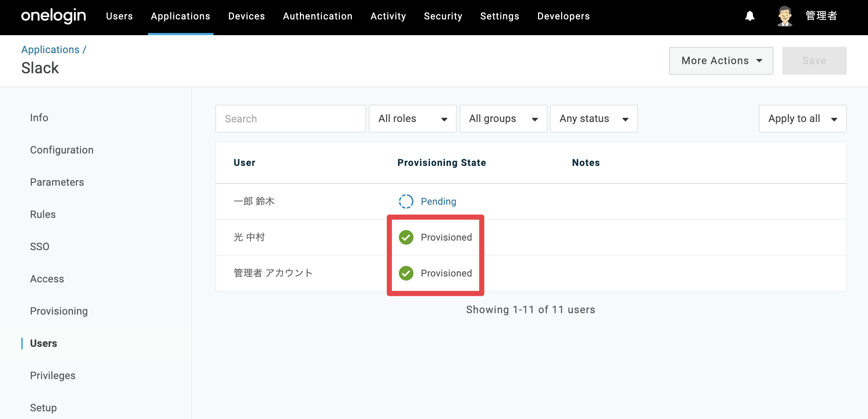This screenshot has width=868, height=419.
Task: Open the Apply to all dropdown
Action: pyautogui.click(x=802, y=119)
